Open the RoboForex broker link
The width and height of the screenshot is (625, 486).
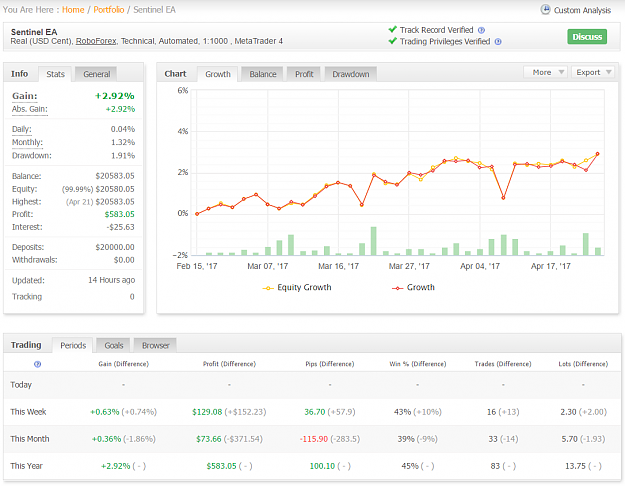(96, 41)
